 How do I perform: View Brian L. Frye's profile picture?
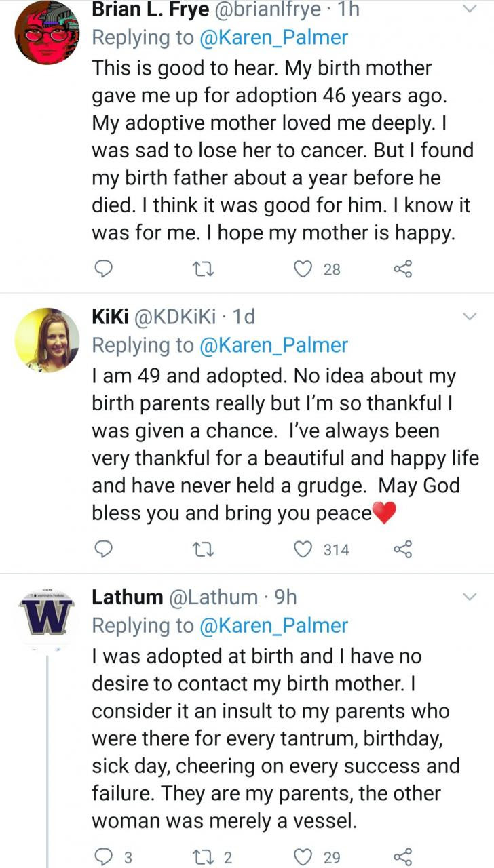point(47,34)
